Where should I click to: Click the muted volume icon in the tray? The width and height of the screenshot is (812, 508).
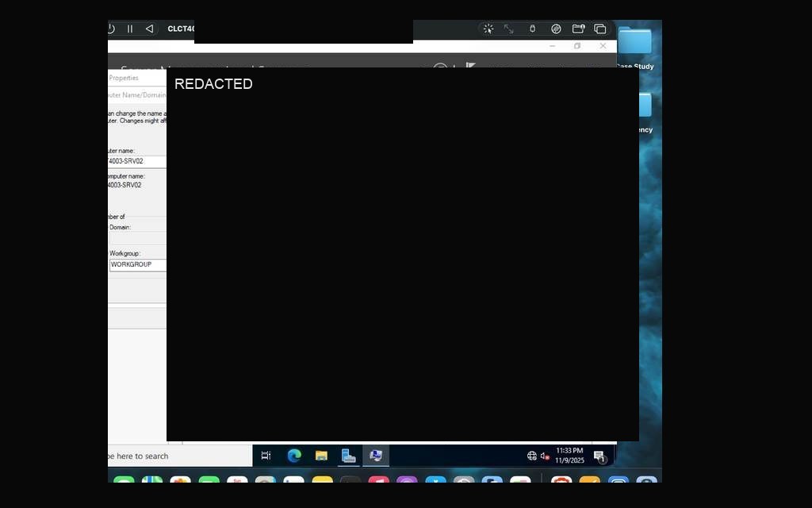[x=545, y=456]
